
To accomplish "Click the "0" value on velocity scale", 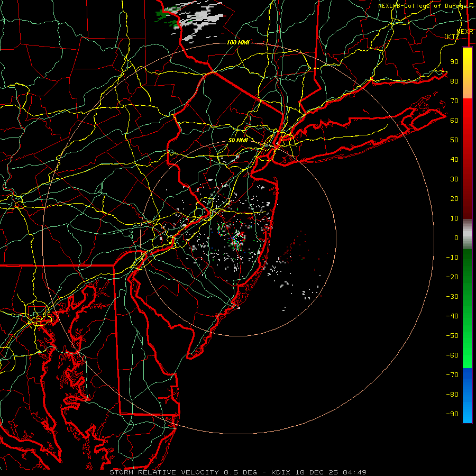I will (x=456, y=237).
